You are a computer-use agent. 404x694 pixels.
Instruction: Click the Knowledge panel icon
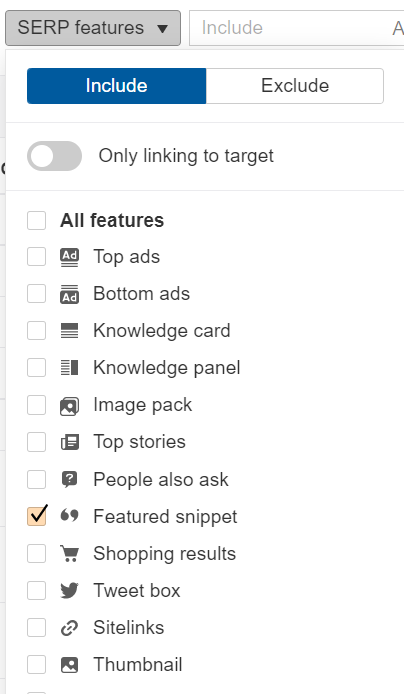(69, 368)
